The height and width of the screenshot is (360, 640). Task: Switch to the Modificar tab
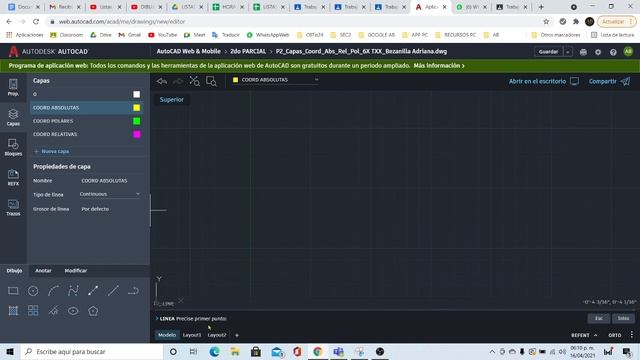tap(76, 271)
